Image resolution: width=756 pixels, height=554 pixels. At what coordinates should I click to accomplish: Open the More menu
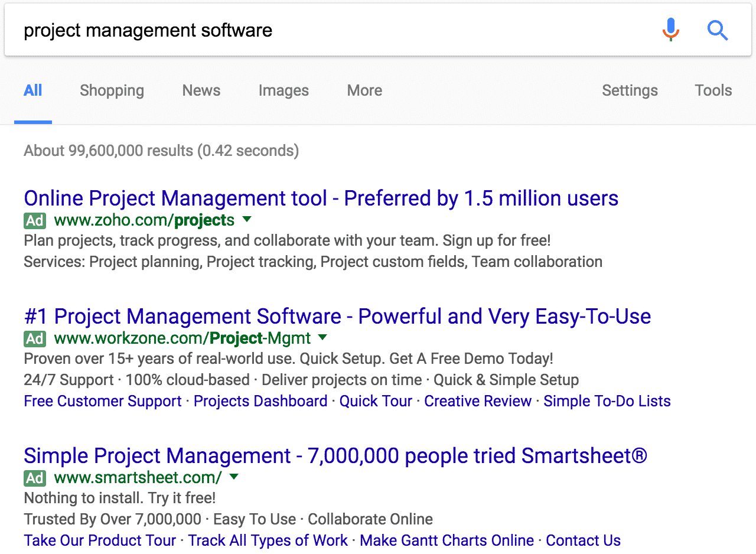pos(364,90)
